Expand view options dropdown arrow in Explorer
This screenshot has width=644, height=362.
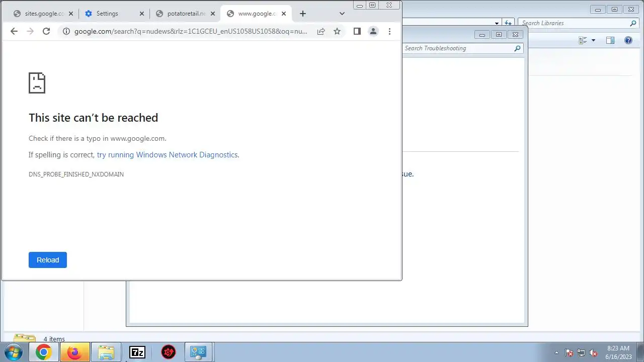point(593,40)
